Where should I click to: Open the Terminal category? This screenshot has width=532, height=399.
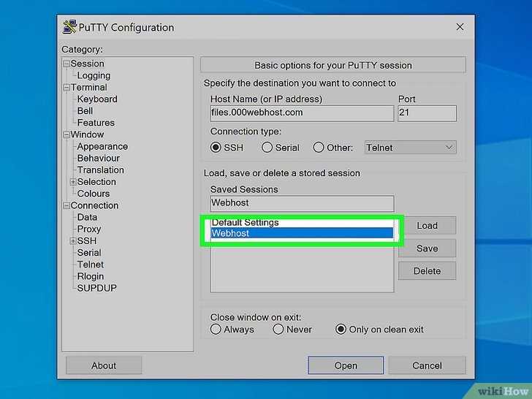(x=89, y=88)
